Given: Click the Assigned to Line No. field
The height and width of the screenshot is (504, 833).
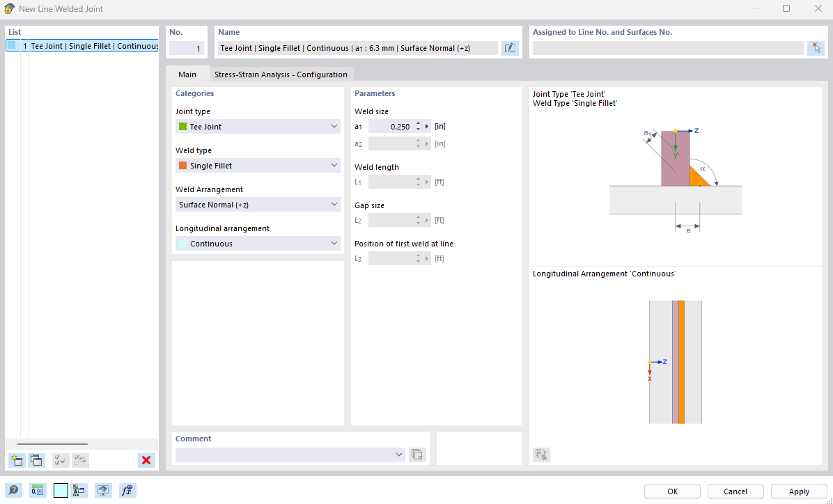Looking at the screenshot, I should pos(668,48).
